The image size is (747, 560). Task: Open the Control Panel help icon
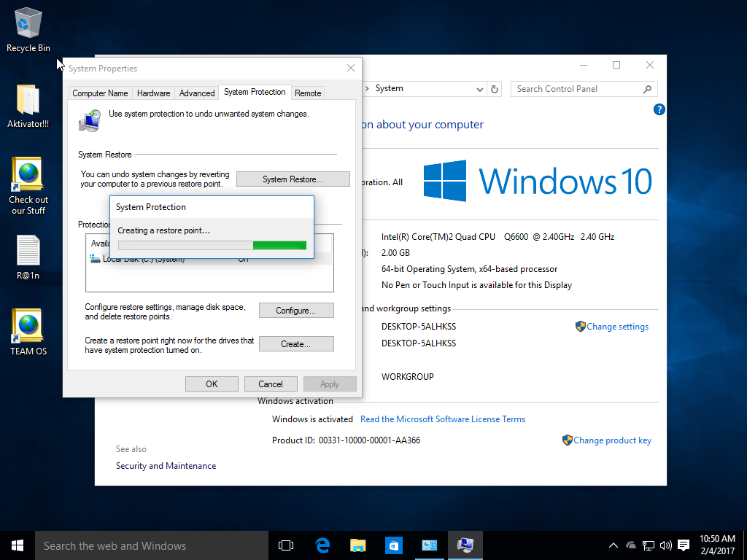coord(659,109)
